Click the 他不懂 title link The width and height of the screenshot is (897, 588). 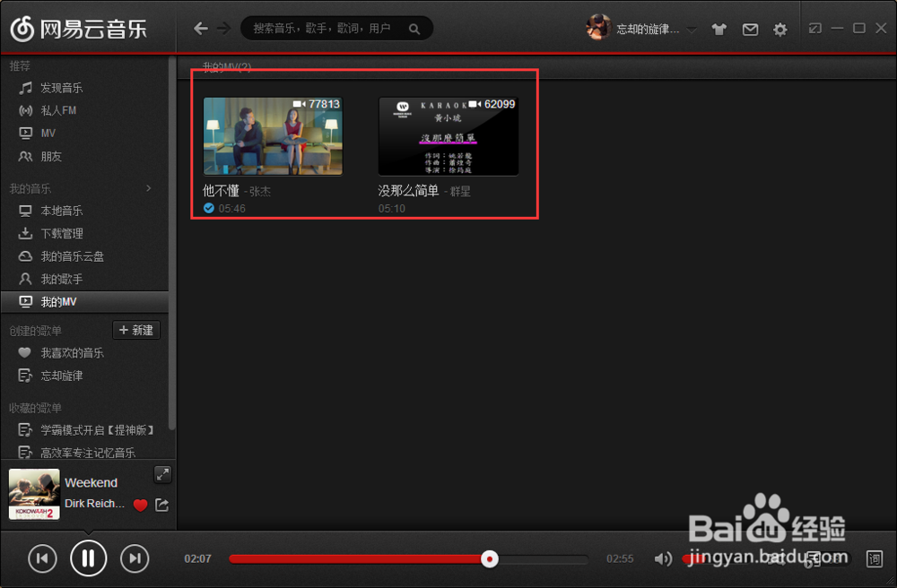coord(221,191)
